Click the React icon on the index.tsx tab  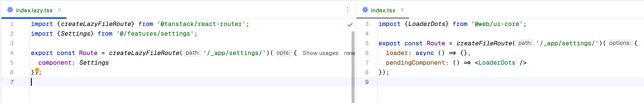pyautogui.click(x=365, y=10)
